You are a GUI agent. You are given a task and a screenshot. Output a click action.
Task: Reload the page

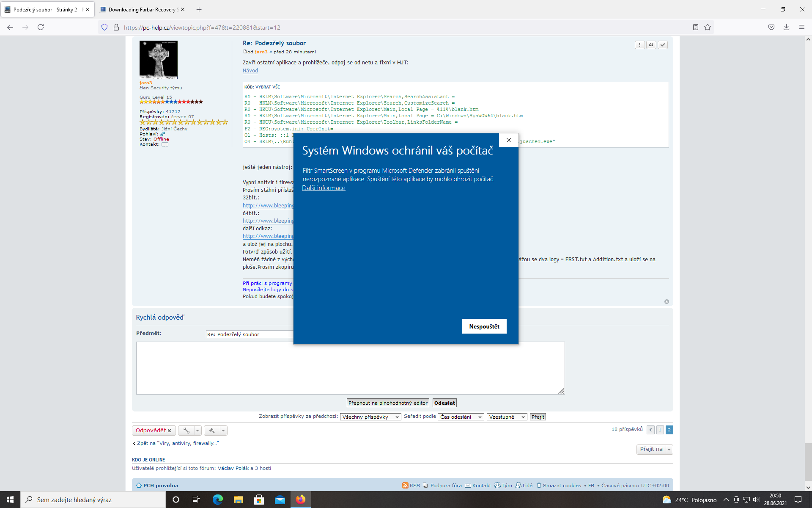tap(41, 27)
